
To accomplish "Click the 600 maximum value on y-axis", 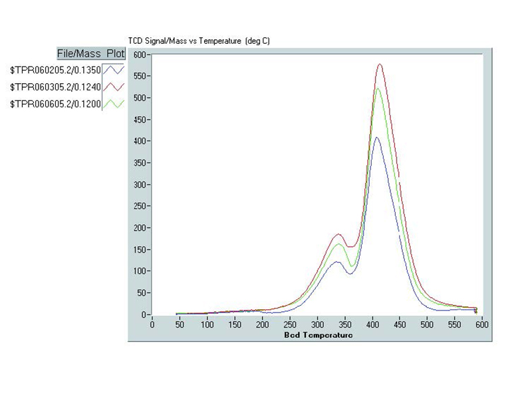I will point(138,55).
